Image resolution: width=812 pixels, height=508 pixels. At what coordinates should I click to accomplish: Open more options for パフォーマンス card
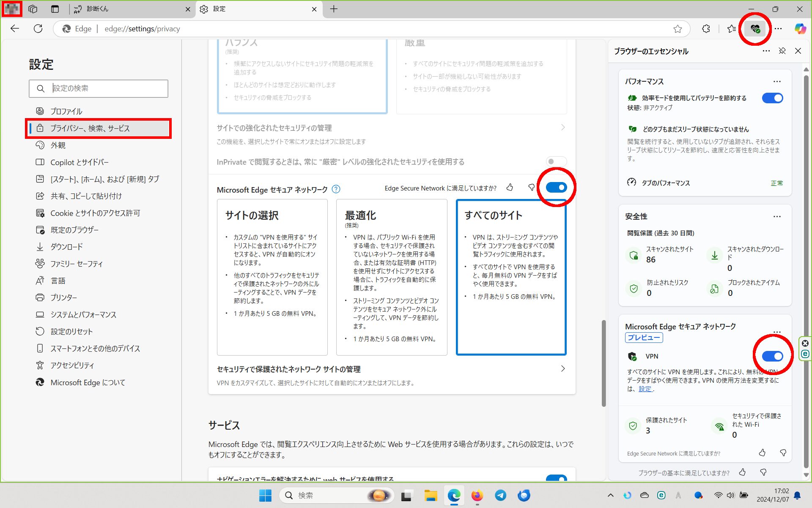pyautogui.click(x=777, y=81)
